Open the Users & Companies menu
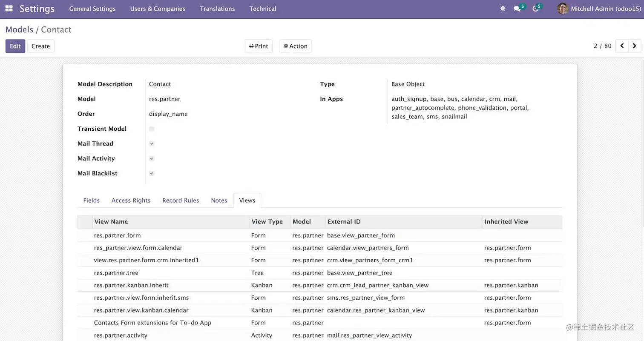The image size is (644, 341). pyautogui.click(x=158, y=9)
